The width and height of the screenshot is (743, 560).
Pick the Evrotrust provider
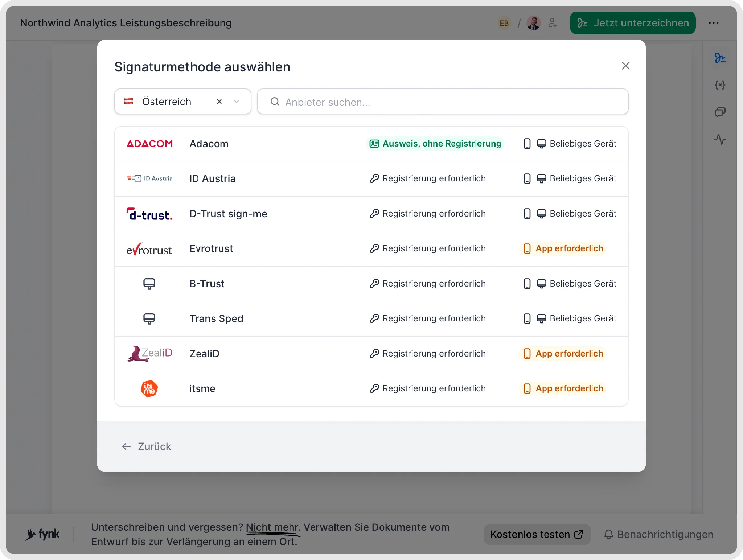tap(371, 248)
